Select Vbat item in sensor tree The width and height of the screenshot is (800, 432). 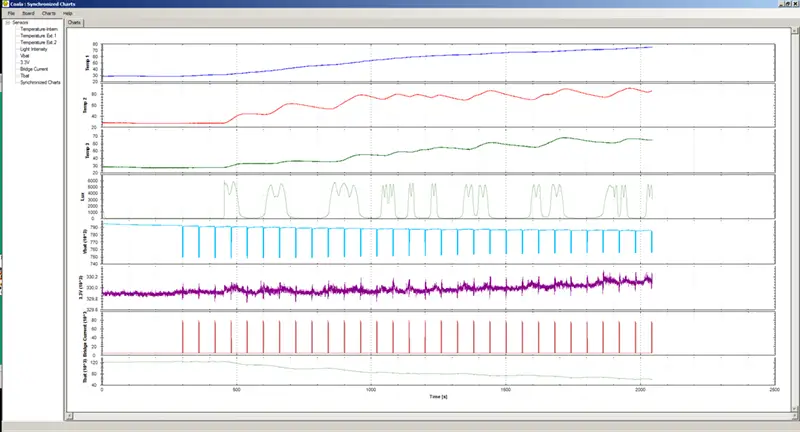point(24,56)
